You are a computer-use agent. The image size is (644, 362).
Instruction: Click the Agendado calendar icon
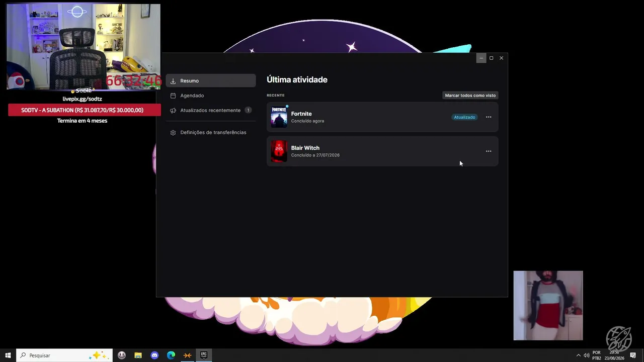point(173,96)
